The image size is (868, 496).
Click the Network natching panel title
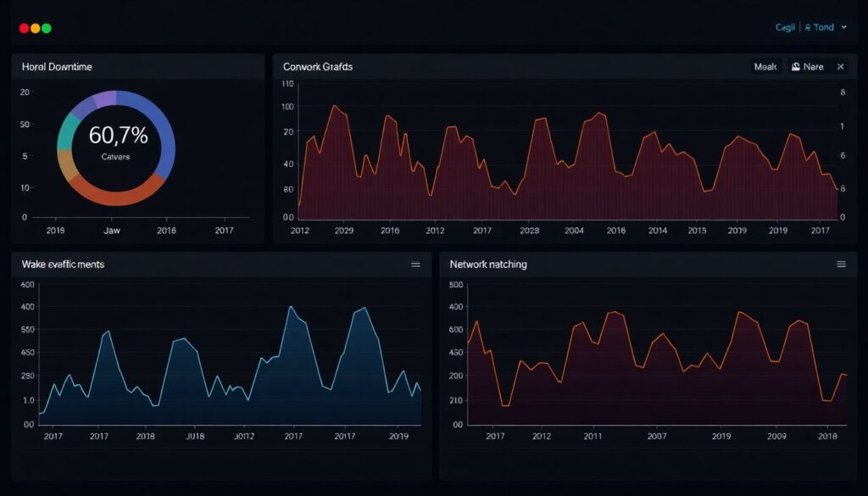(x=488, y=265)
